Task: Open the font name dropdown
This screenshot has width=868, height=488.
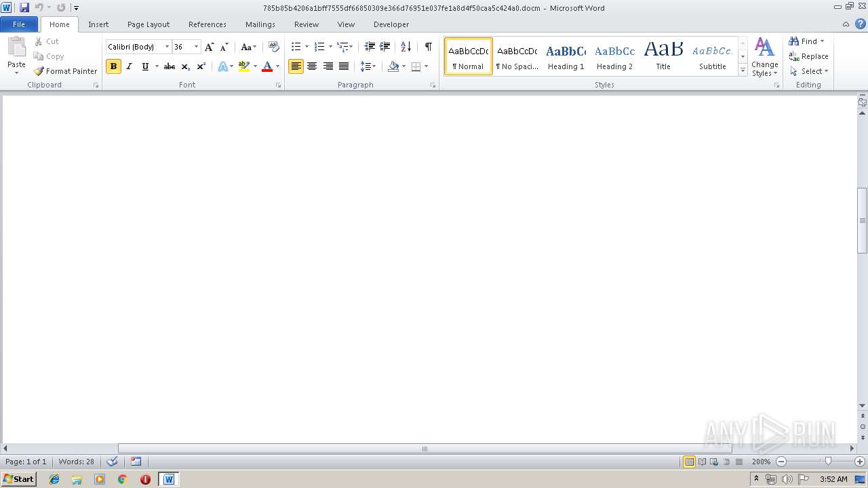Action: [x=167, y=47]
